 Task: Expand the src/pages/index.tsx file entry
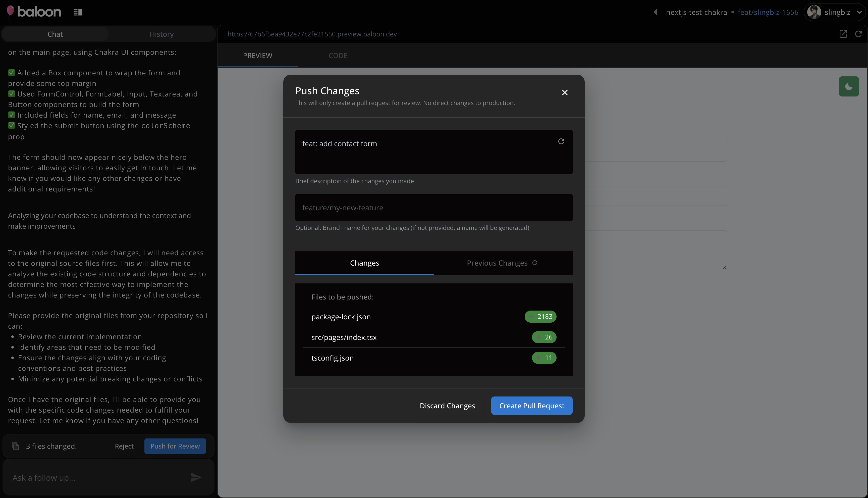coord(344,337)
